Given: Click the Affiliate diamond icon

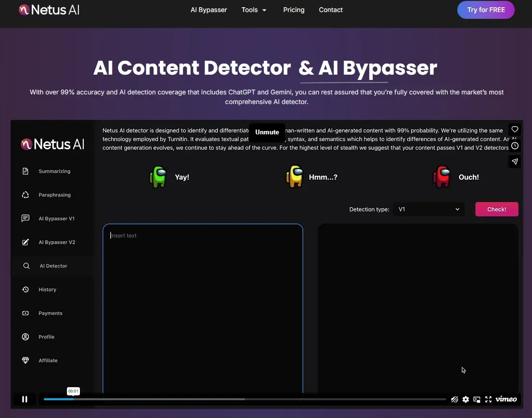Looking at the screenshot, I should 26,360.
